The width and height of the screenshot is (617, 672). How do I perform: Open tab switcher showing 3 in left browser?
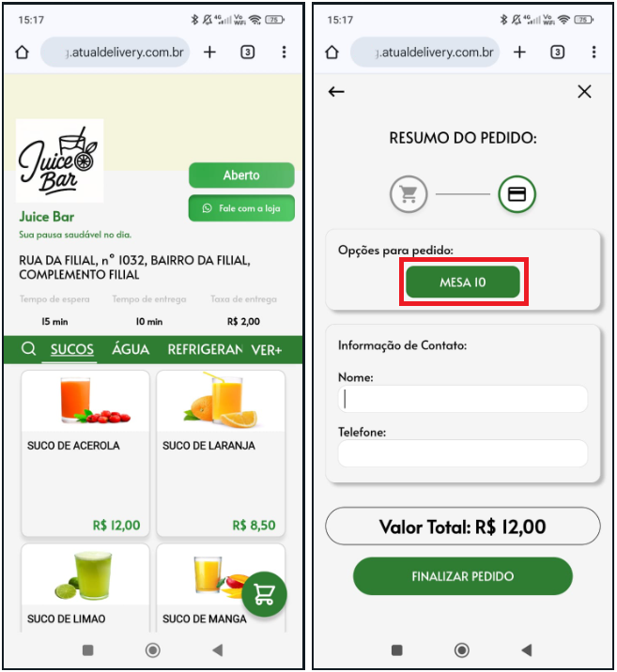(247, 53)
